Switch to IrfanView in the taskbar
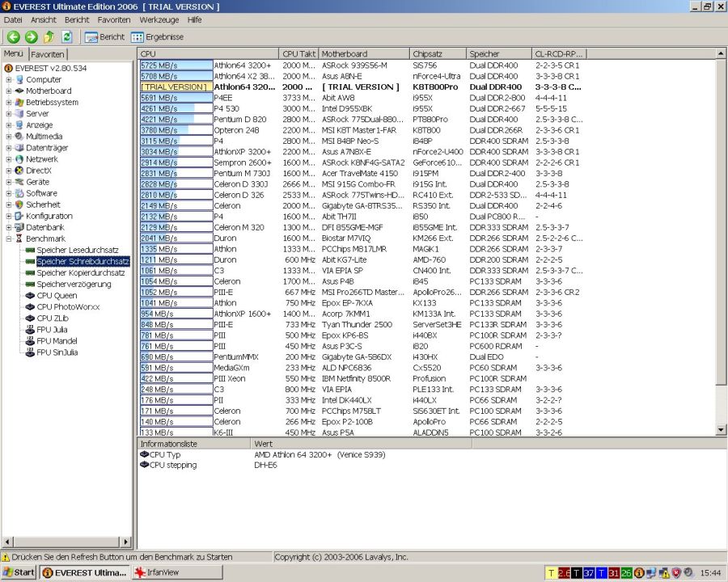The height and width of the screenshot is (582, 728). [177, 572]
